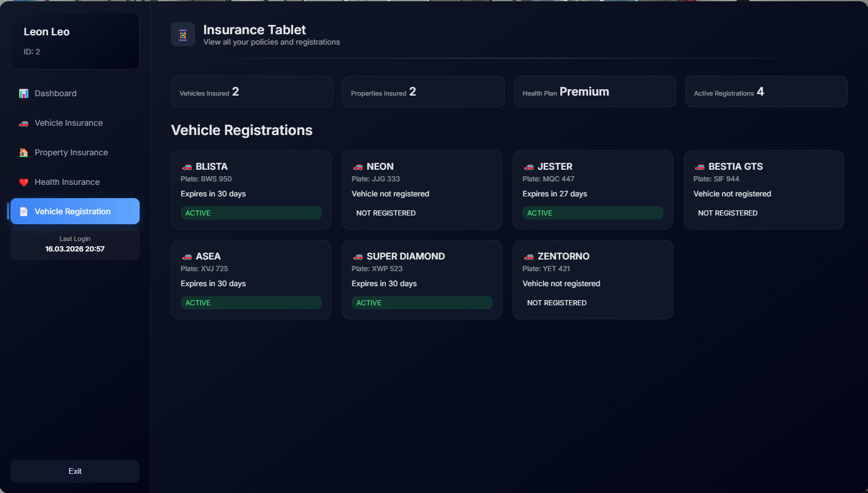Click plate text SIF 944
The image size is (868, 493).
tap(727, 179)
